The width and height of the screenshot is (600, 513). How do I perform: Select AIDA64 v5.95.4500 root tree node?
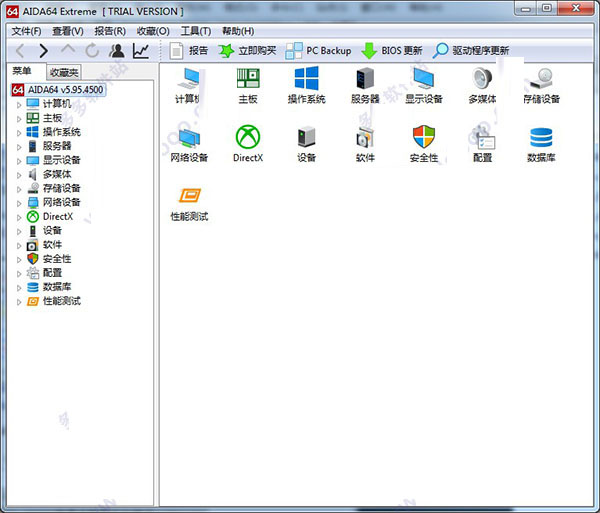[x=58, y=90]
